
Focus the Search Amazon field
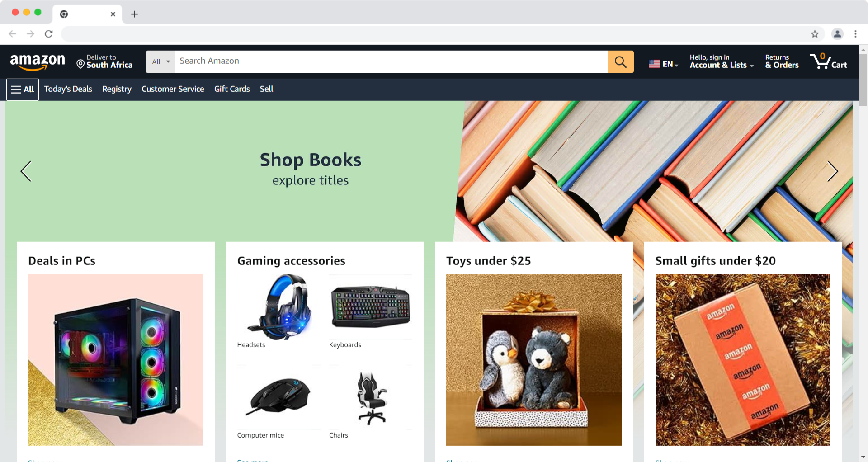click(392, 62)
